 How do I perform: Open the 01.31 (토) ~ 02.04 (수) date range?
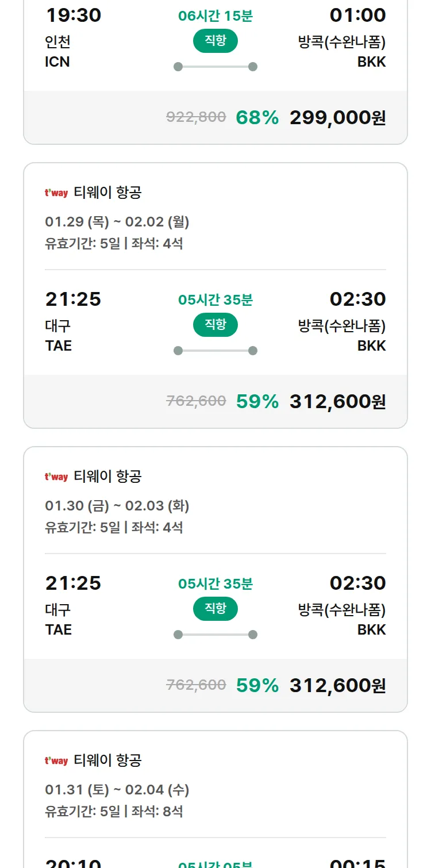(117, 790)
